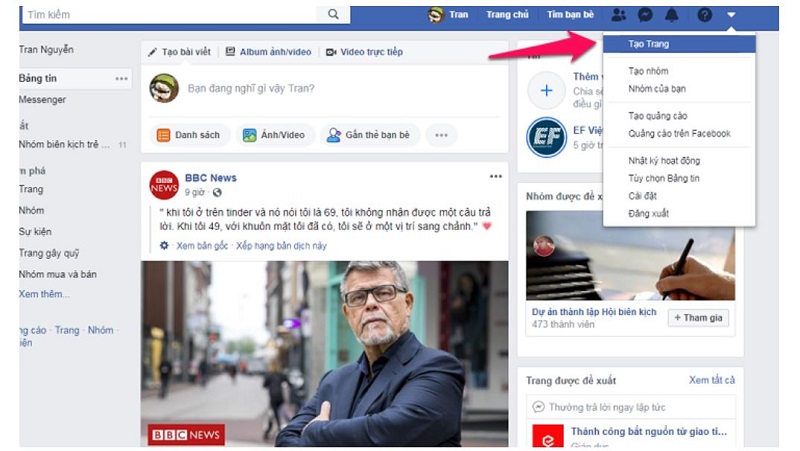Click the add story plus icon
Screen dimensions: 800x451
pyautogui.click(x=546, y=91)
